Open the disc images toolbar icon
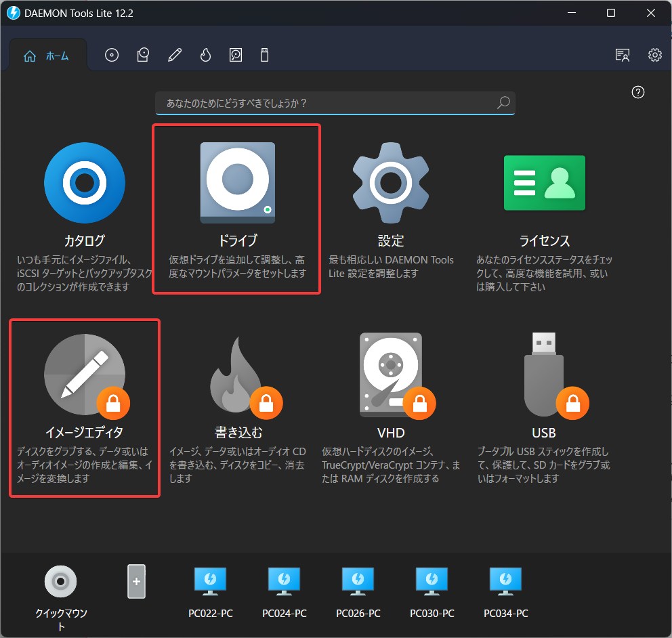The image size is (672, 638). click(111, 56)
